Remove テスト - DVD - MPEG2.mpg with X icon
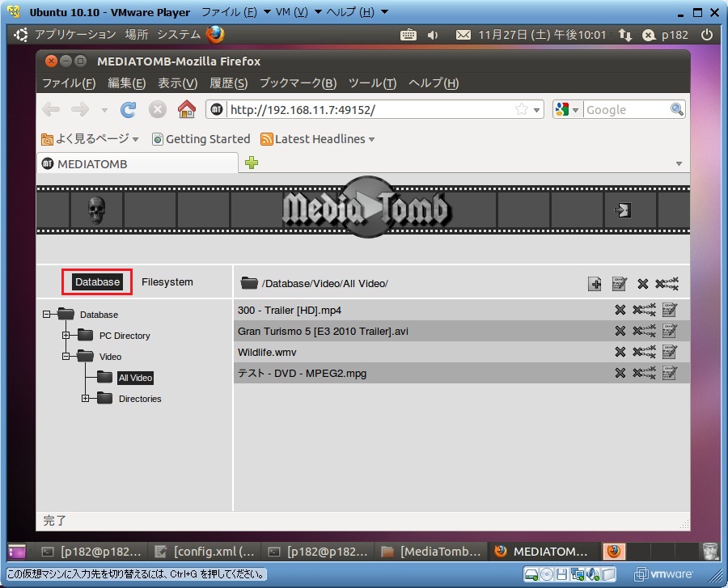This screenshot has height=588, width=728. [620, 373]
